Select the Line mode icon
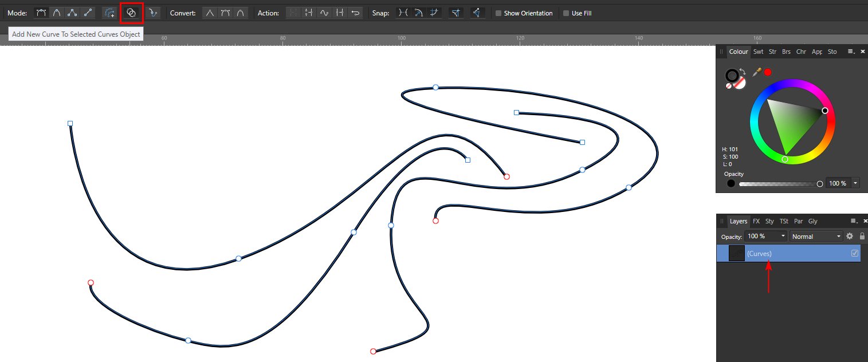Viewport: 868px width, 362px height. [88, 13]
